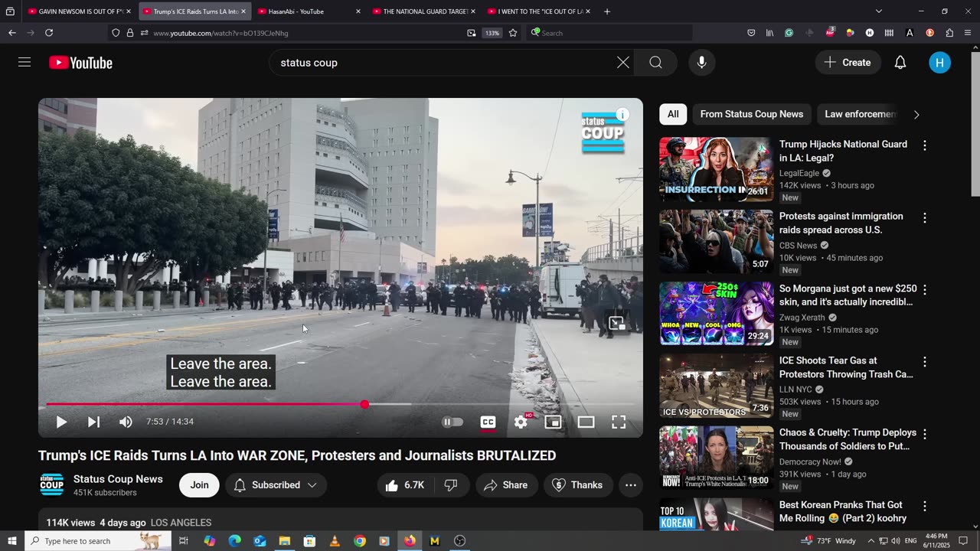Open YouTube notifications bell
The width and height of the screenshot is (980, 551).
click(900, 63)
